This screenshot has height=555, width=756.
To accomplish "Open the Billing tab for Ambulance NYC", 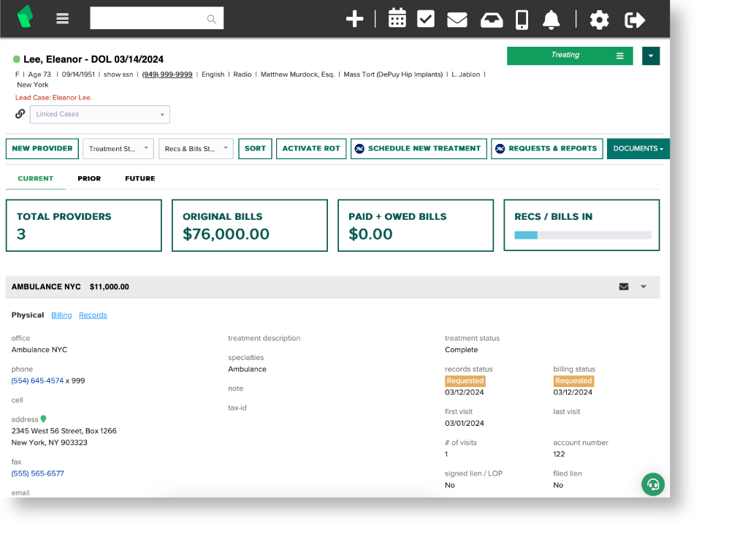I will [x=61, y=315].
